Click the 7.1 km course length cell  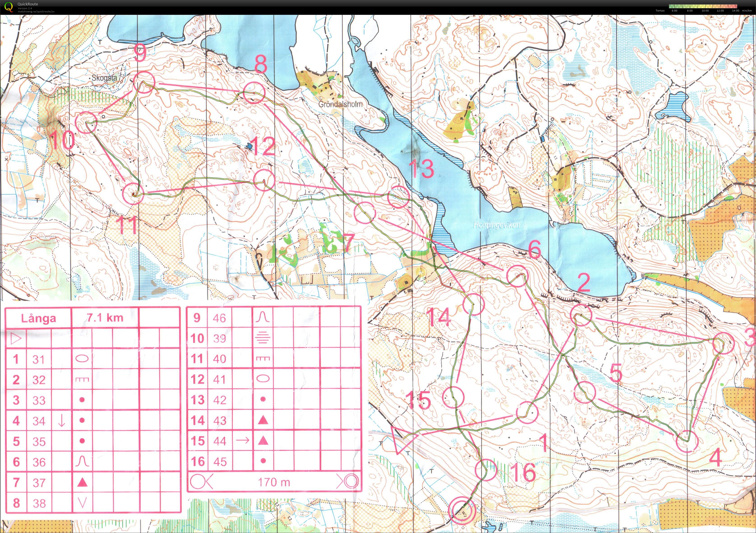point(105,318)
